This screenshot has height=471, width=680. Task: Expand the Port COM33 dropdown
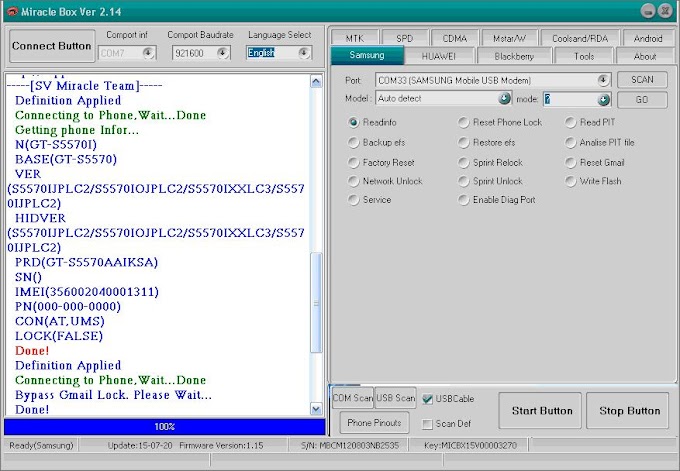click(603, 80)
